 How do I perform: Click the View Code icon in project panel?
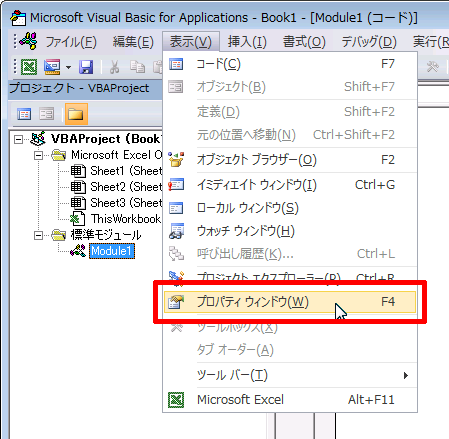[x=24, y=114]
